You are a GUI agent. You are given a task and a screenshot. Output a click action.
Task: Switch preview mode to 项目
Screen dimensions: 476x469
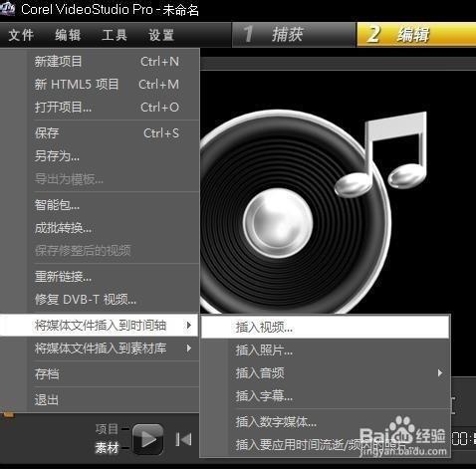pyautogui.click(x=107, y=429)
